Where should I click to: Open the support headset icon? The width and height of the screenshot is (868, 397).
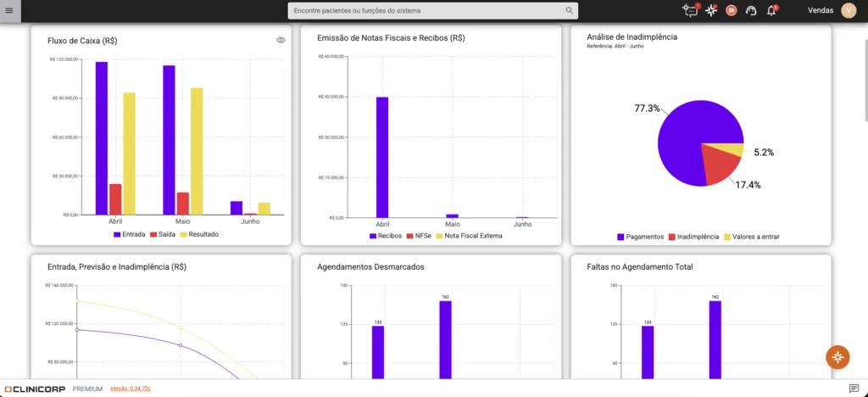pyautogui.click(x=751, y=10)
